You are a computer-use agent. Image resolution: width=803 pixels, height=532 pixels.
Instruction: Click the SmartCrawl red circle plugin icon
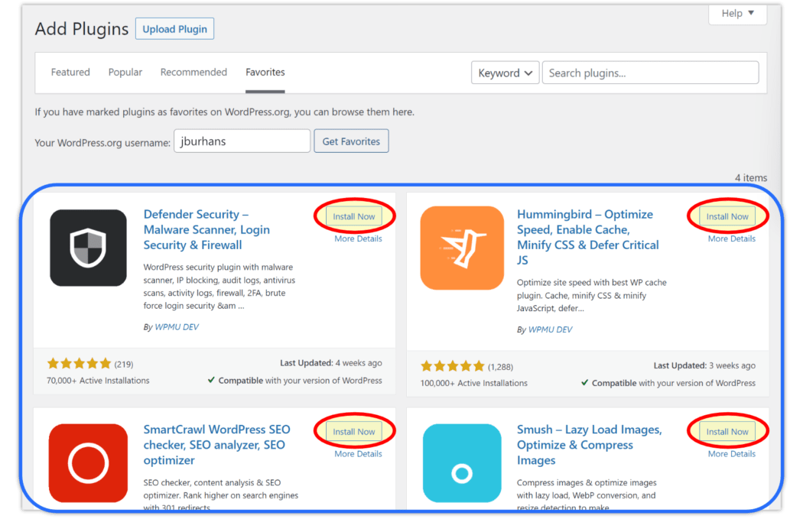pos(88,463)
